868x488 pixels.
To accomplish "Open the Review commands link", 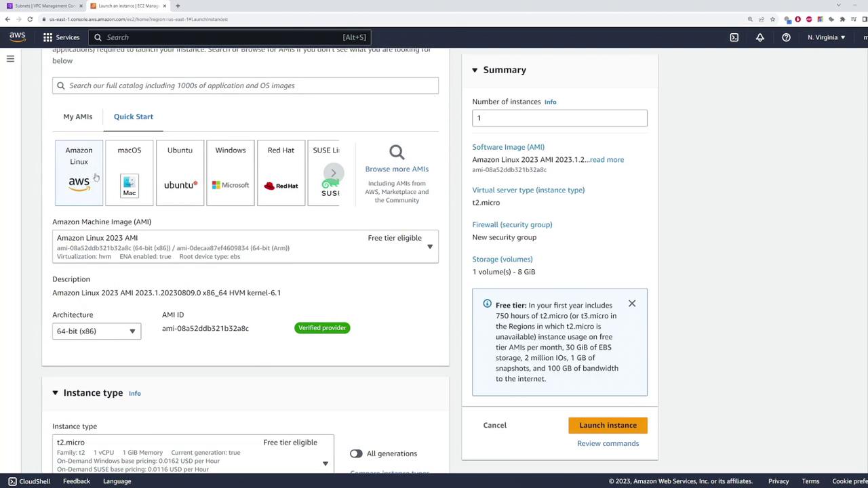I will 608,443.
